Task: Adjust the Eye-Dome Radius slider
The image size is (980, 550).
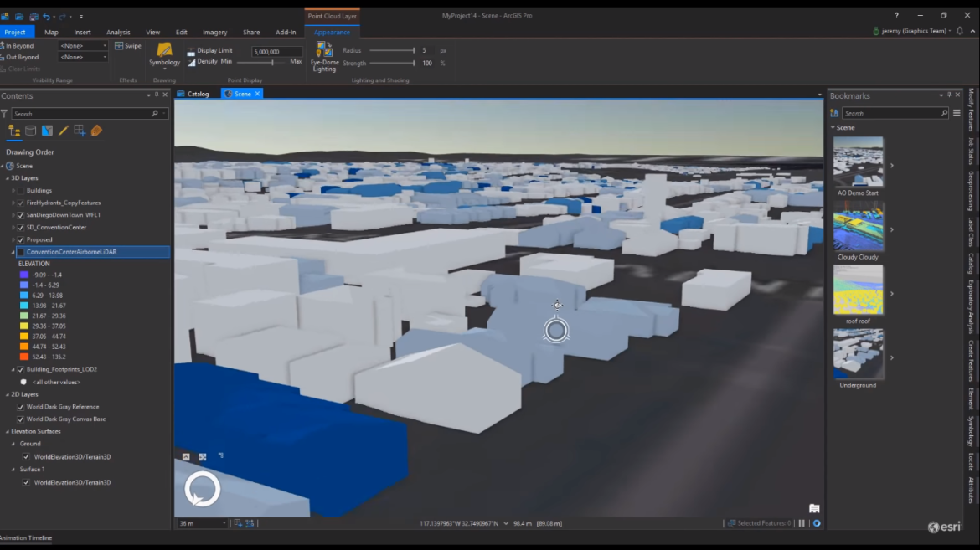Action: (x=393, y=50)
